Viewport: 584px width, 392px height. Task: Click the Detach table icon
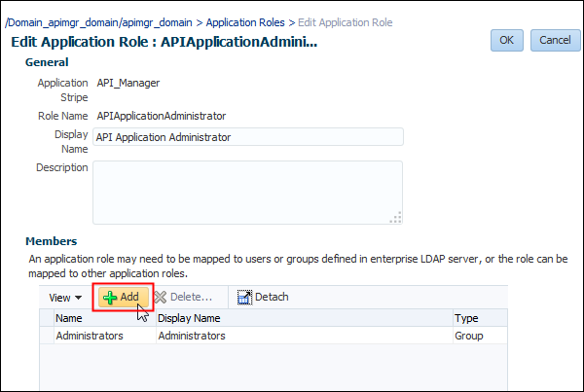pos(244,297)
